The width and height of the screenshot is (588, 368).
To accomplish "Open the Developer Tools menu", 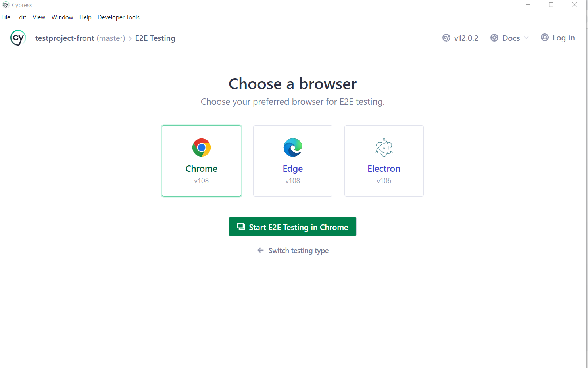I will 118,17.
